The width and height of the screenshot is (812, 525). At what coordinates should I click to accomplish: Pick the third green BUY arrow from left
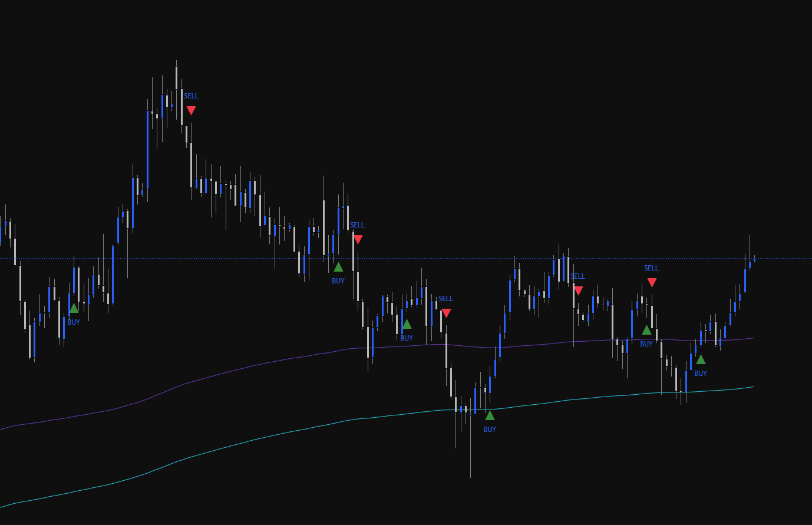point(407,324)
